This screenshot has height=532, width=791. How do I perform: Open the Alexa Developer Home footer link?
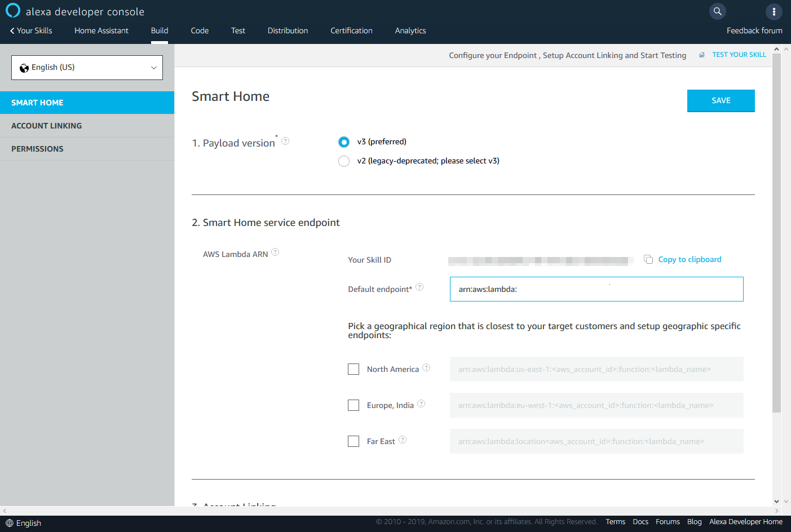click(746, 522)
